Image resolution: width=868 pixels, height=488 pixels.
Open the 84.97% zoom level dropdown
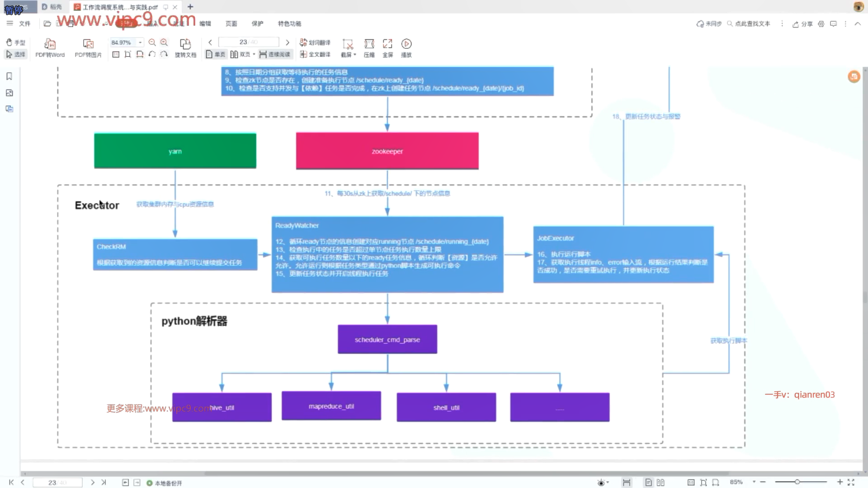(140, 42)
